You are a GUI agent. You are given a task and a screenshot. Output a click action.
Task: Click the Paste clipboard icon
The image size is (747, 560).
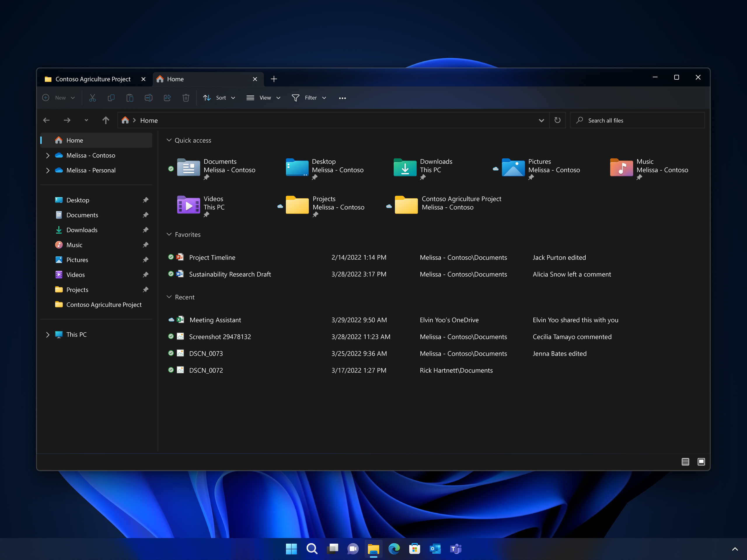tap(130, 98)
